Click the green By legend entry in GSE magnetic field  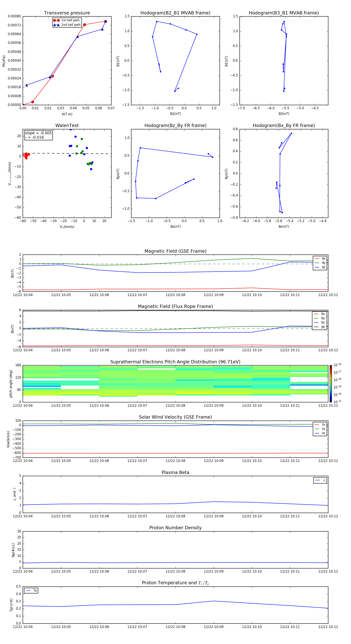(320, 263)
